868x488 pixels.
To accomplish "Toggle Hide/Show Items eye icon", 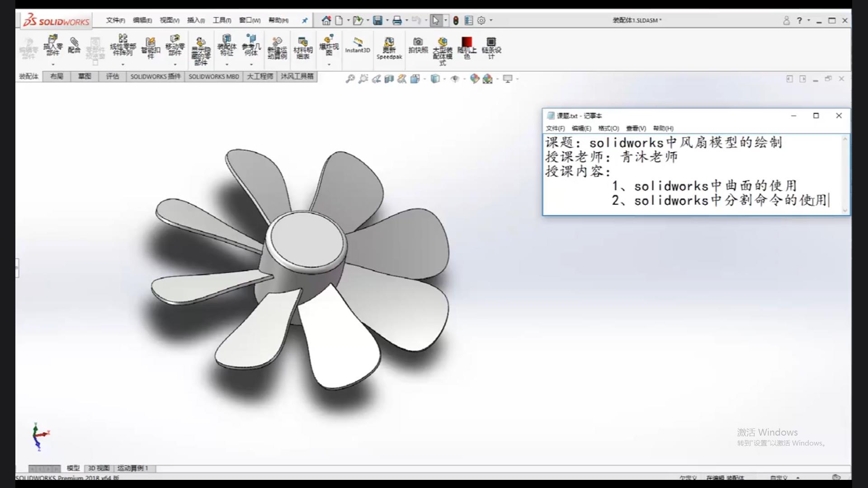I will 455,79.
